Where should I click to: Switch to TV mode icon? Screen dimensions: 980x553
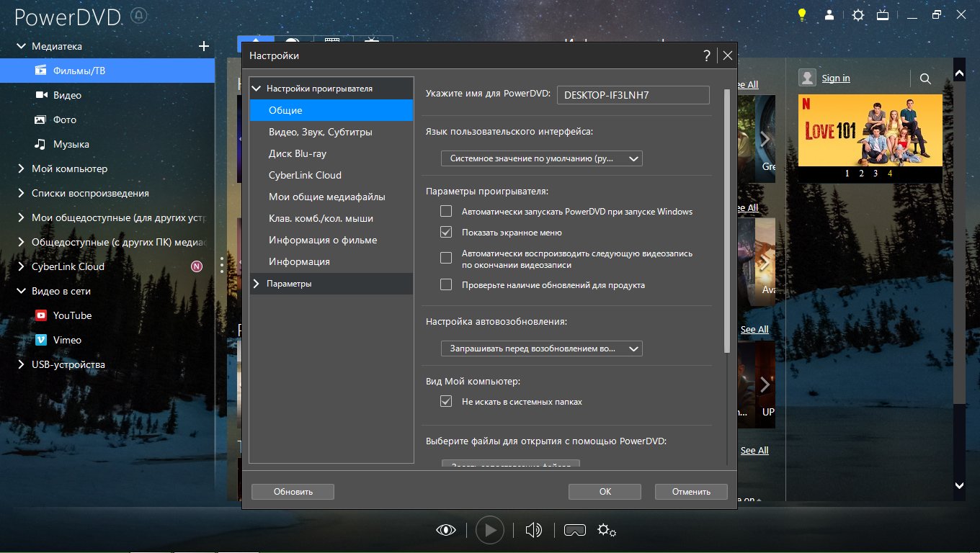coord(883,14)
